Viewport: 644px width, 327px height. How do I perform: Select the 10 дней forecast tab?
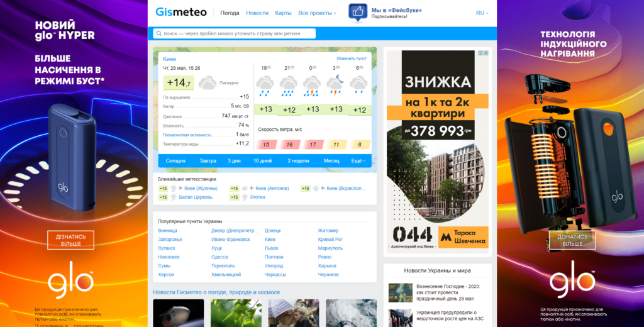(x=262, y=160)
